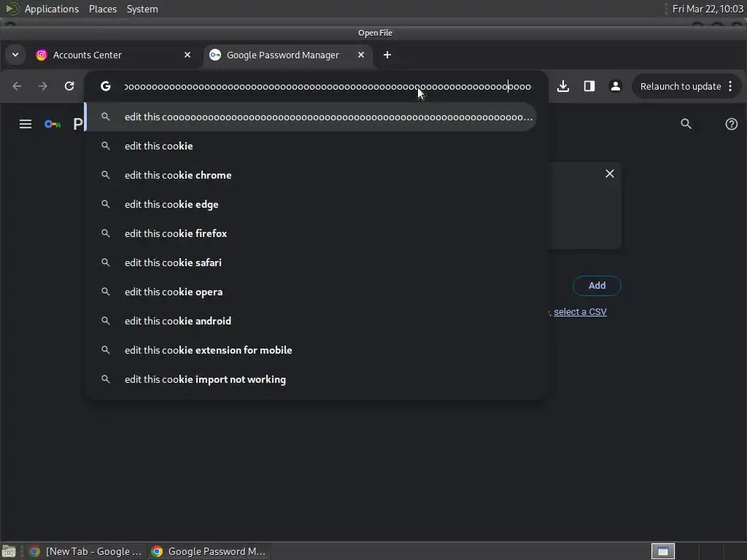The width and height of the screenshot is (747, 560).
Task: Open the profile avatar icon
Action: 616,86
